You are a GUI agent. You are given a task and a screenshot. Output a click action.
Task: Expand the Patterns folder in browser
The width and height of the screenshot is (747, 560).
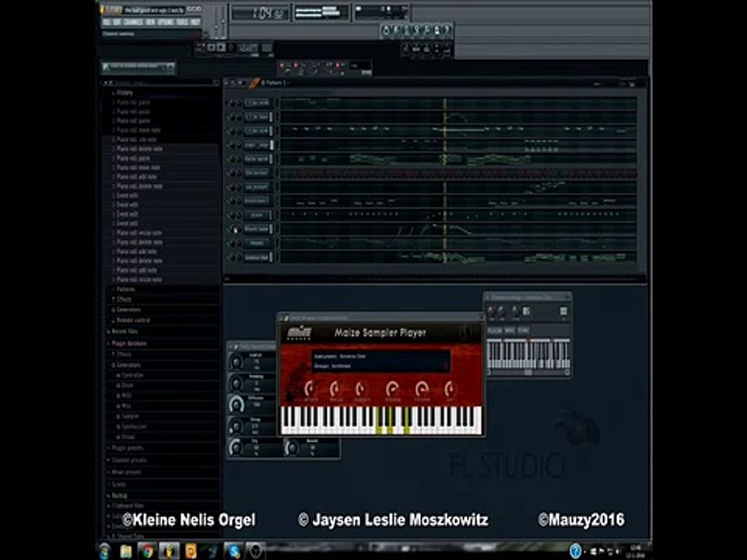point(124,289)
